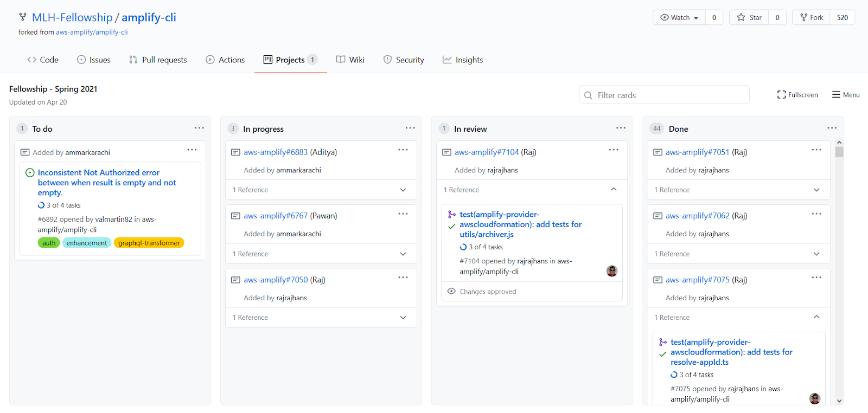
Task: Click rajrajhans avatar on #7104 card
Action: 612,271
